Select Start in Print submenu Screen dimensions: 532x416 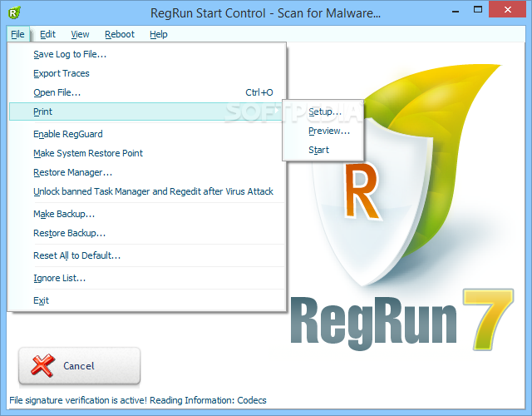(x=323, y=150)
